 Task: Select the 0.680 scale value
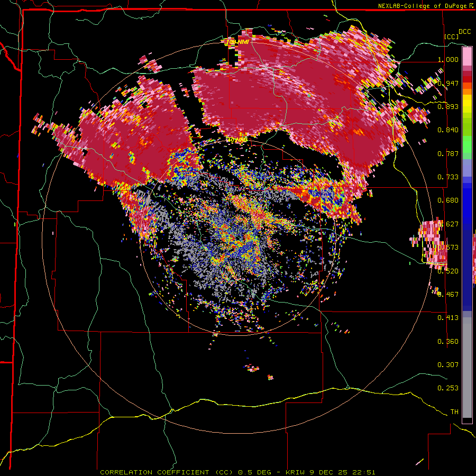(448, 200)
